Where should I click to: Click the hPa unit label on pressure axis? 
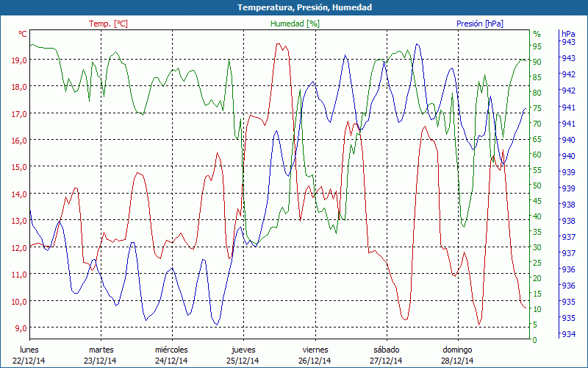568,34
